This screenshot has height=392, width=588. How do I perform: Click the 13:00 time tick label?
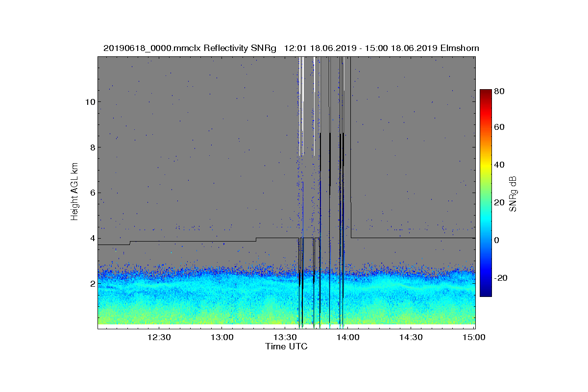(222, 337)
